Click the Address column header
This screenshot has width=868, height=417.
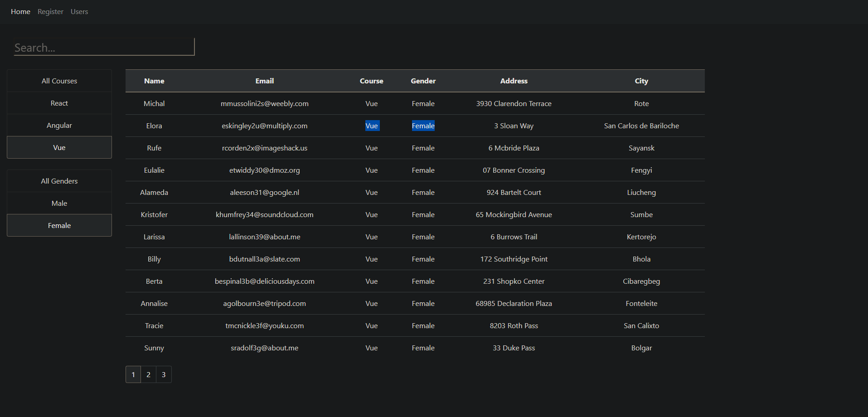point(514,81)
